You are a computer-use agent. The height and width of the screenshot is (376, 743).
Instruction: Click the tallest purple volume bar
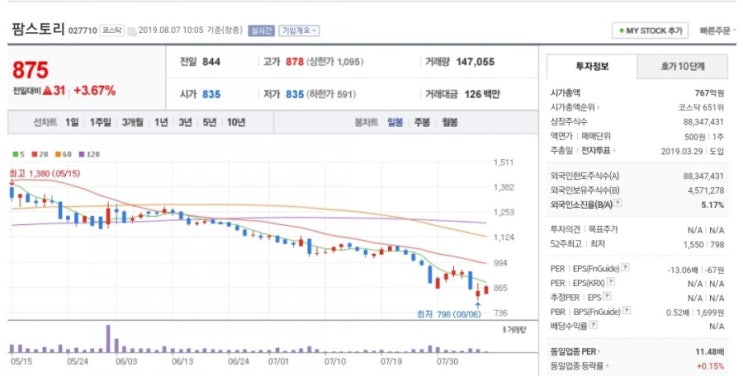coord(108,339)
